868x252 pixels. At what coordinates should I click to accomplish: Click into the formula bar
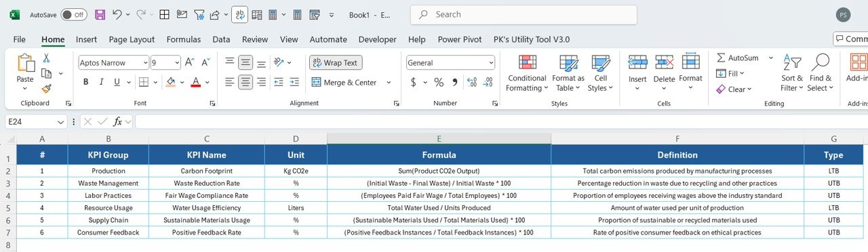point(501,122)
